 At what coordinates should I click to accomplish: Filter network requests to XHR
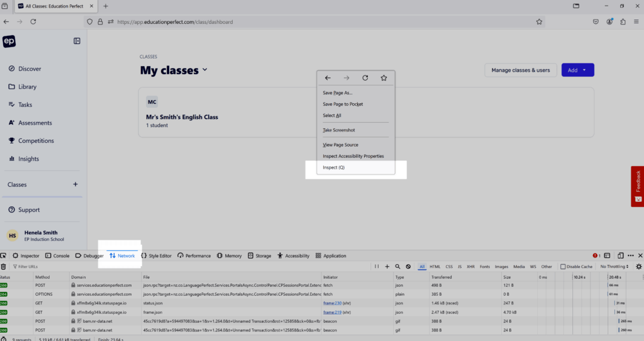pyautogui.click(x=470, y=267)
